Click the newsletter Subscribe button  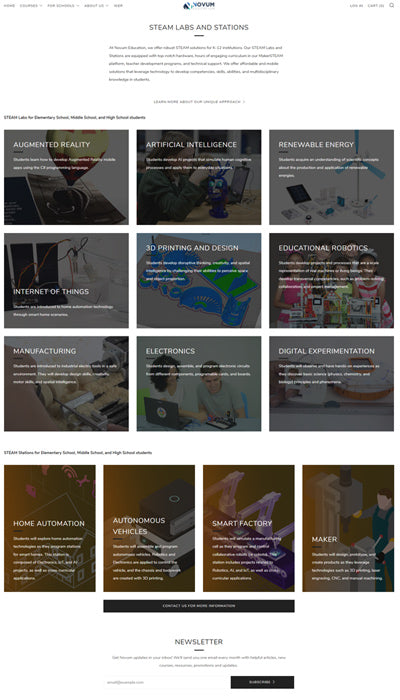coord(262,682)
